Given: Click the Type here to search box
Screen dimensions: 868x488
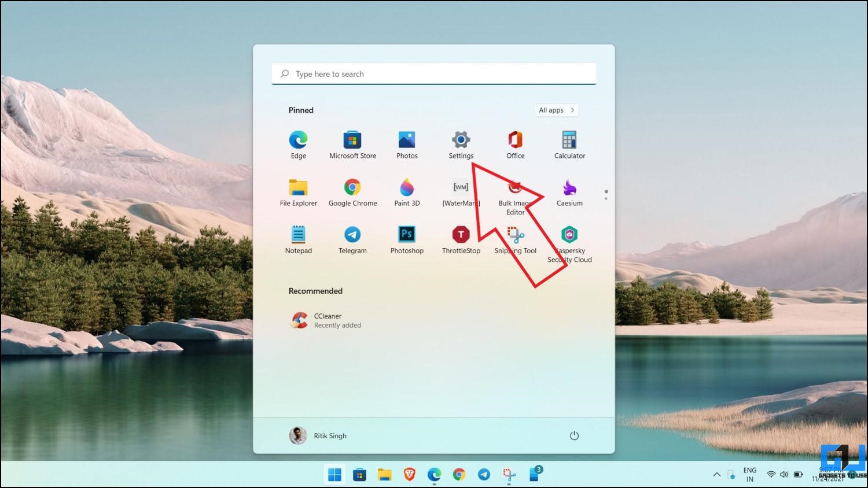Looking at the screenshot, I should (433, 74).
